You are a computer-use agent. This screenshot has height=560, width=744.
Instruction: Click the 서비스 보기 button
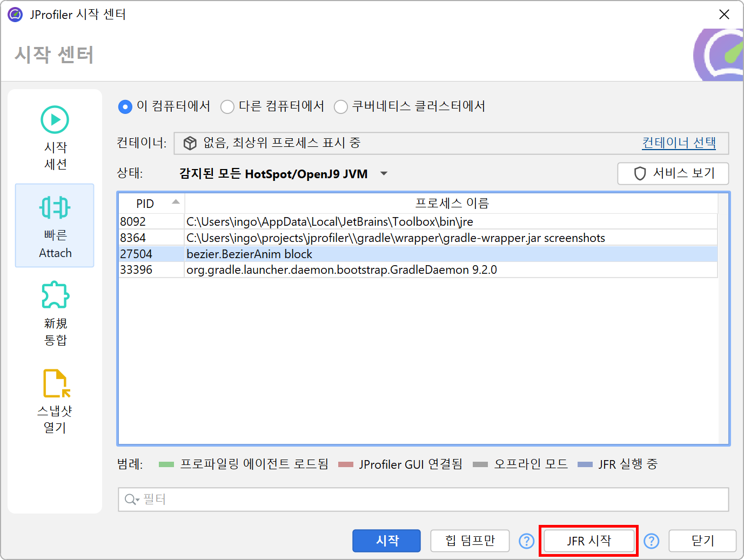coord(673,173)
